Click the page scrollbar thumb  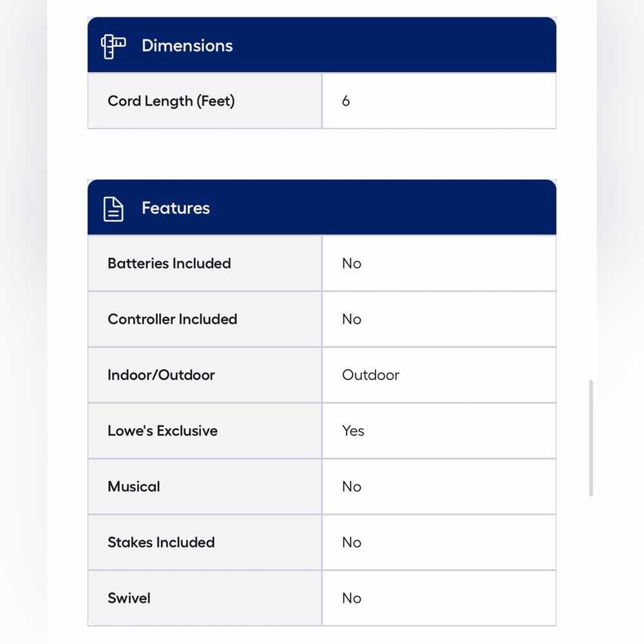coord(591,438)
